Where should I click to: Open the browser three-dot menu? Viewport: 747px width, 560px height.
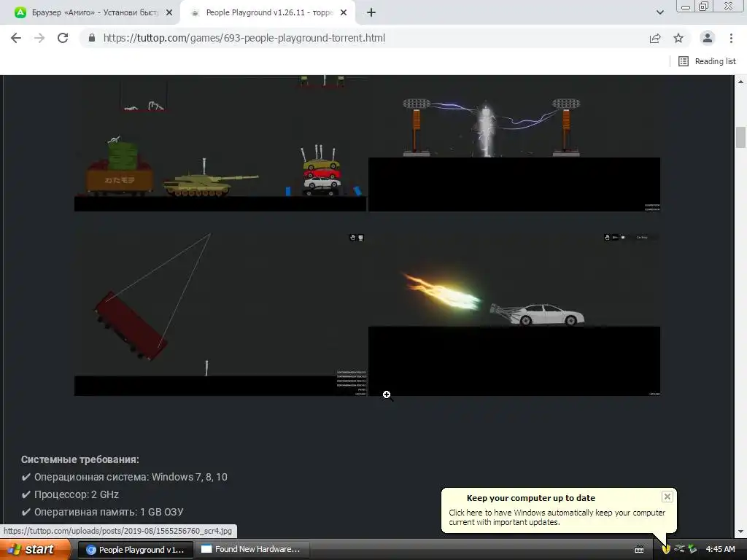coord(731,38)
